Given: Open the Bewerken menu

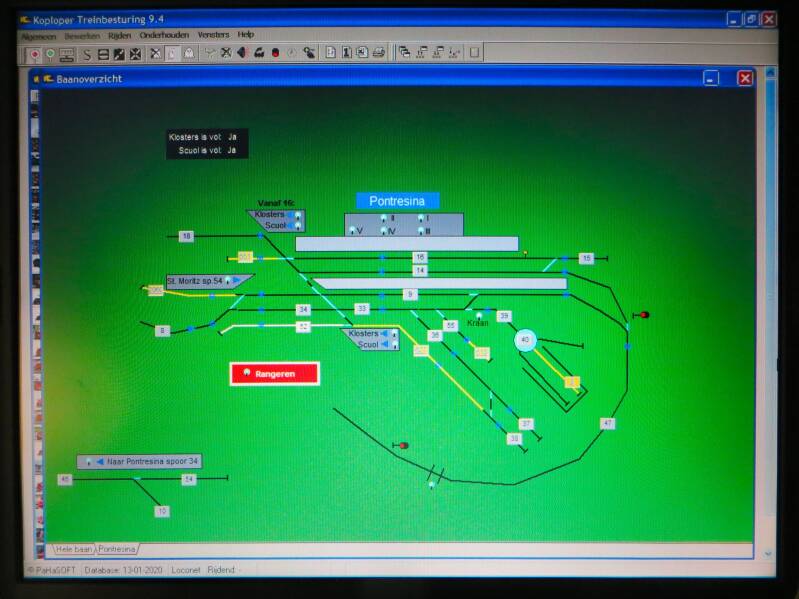Looking at the screenshot, I should [82, 36].
